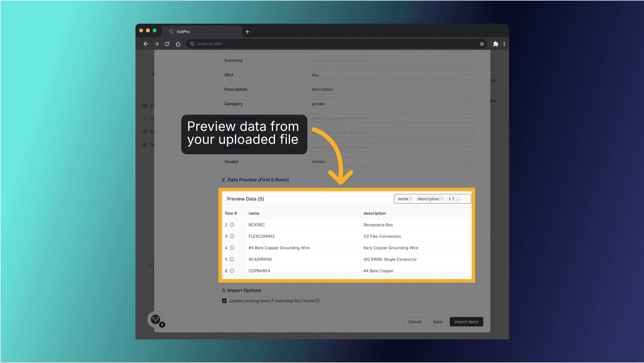Open the floating VoltPro assistant widget
This screenshot has width=644, height=363.
click(156, 319)
